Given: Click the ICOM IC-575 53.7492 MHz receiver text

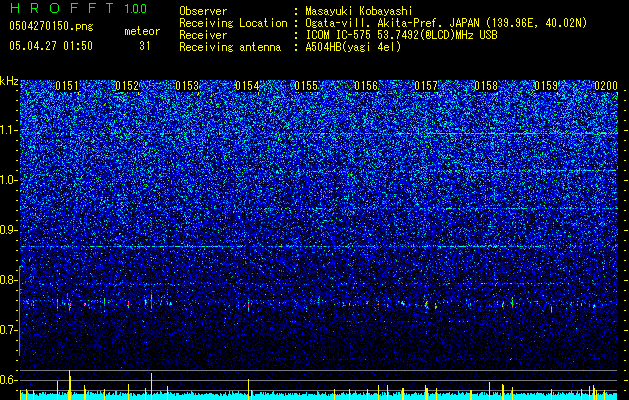Looking at the screenshot, I should coord(401,35).
